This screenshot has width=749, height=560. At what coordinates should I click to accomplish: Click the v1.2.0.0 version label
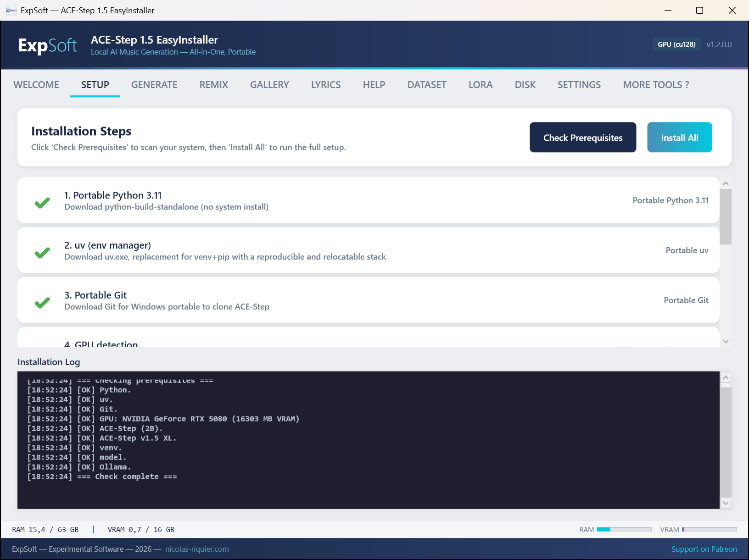pyautogui.click(x=719, y=44)
